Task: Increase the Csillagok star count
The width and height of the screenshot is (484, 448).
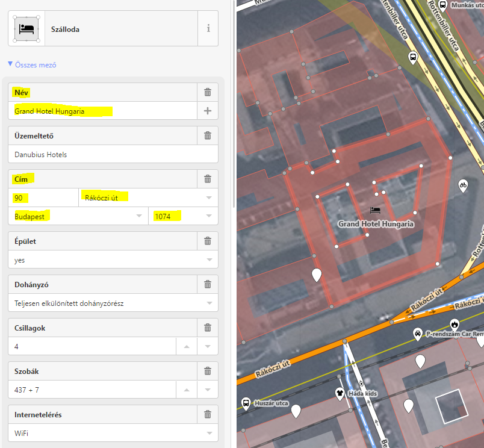Action: tap(187, 346)
